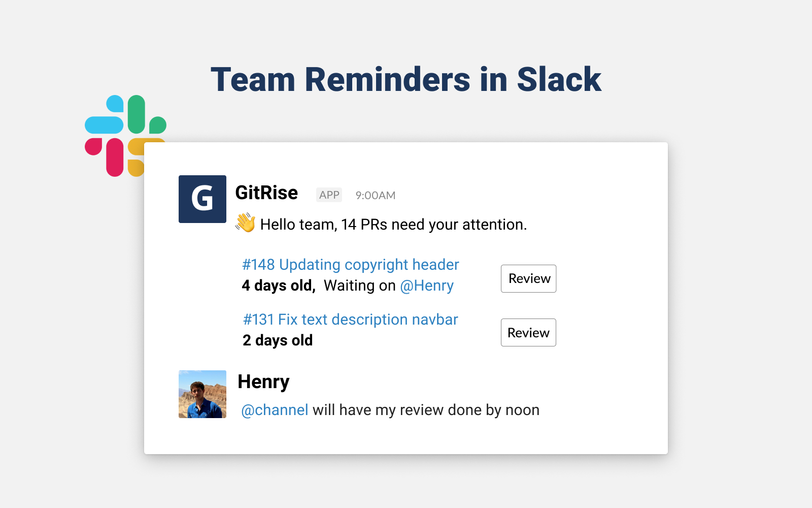
Task: Click the 9:00AM message timestamp
Action: point(375,196)
